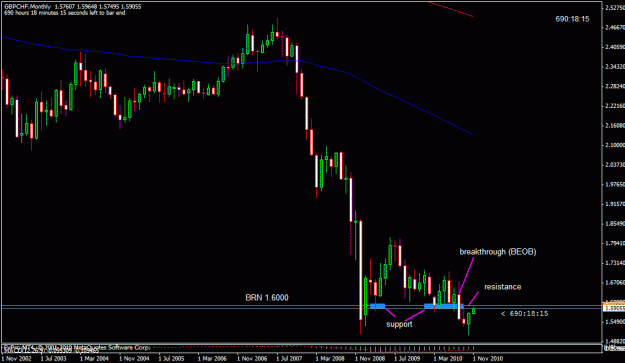Click the '1 Nov 2004' date label
The image size is (625, 363).
click(x=134, y=358)
